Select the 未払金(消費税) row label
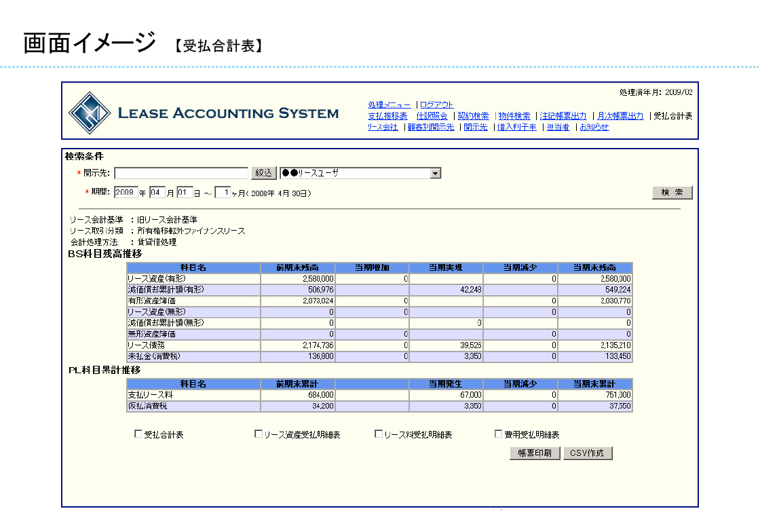Image resolution: width=760 pixels, height=532 pixels. pyautogui.click(x=154, y=357)
